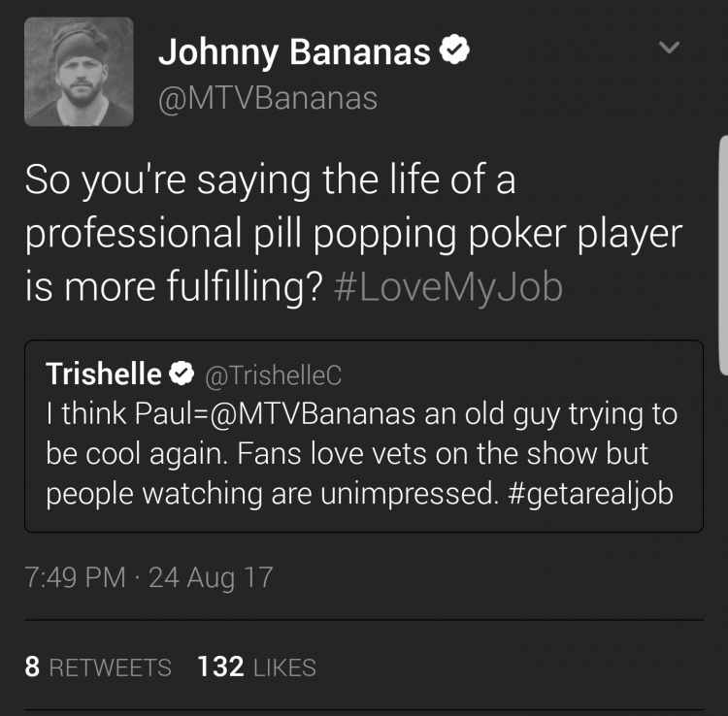Open the #getarealjob hashtag

point(590,494)
